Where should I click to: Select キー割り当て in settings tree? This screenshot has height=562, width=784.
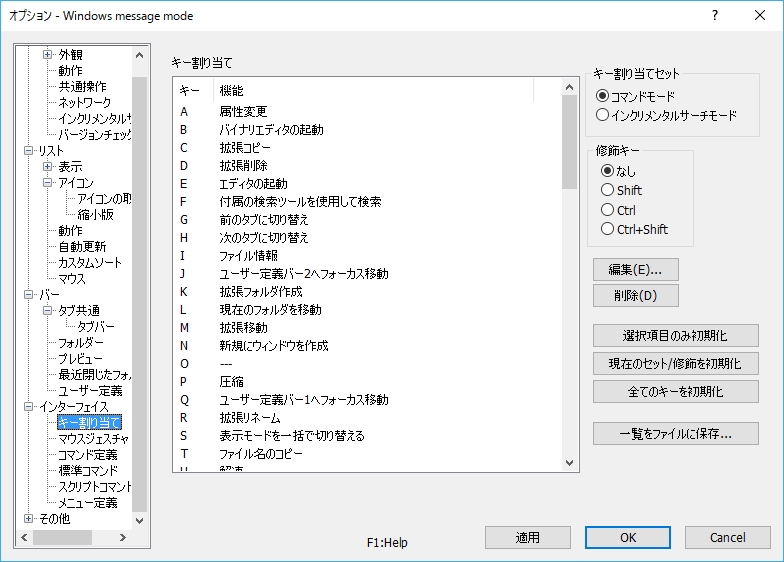(89, 422)
